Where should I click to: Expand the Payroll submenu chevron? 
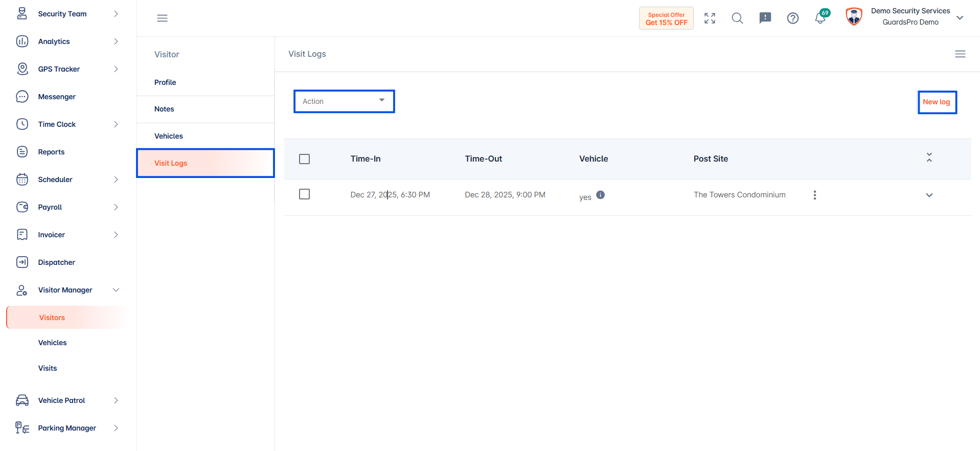pos(116,207)
